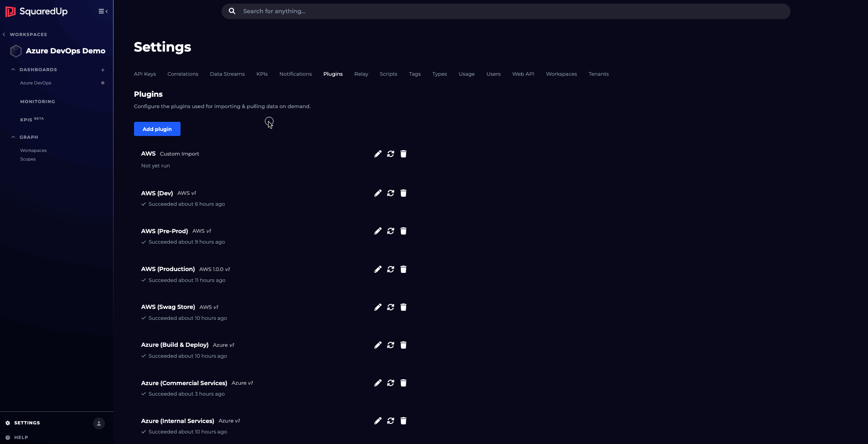
Task: Switch to the KPIs settings tab
Action: 262,74
